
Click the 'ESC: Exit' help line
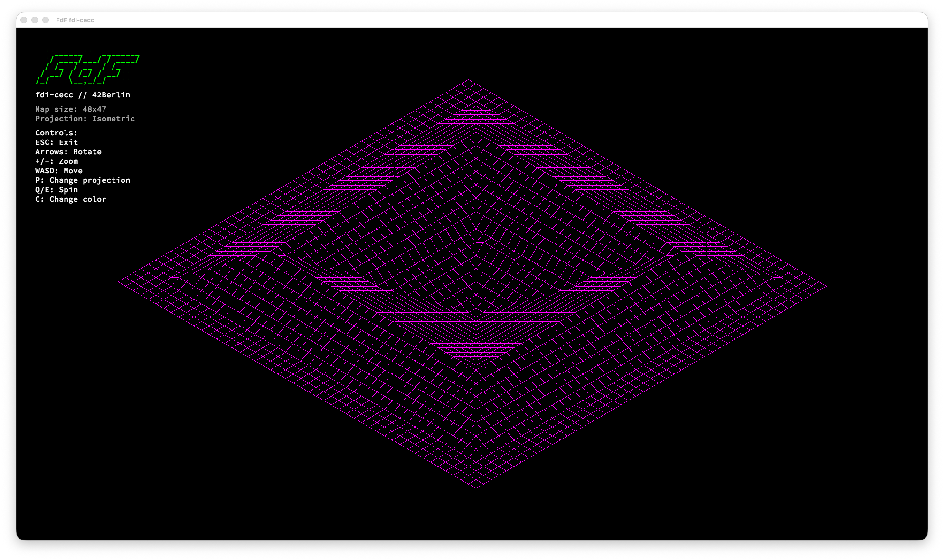[57, 142]
